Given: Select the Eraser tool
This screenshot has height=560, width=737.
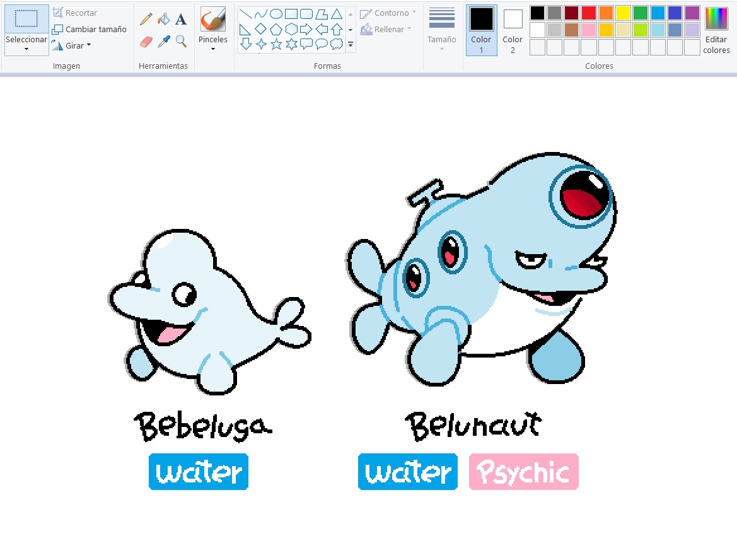Looking at the screenshot, I should coord(146,42).
